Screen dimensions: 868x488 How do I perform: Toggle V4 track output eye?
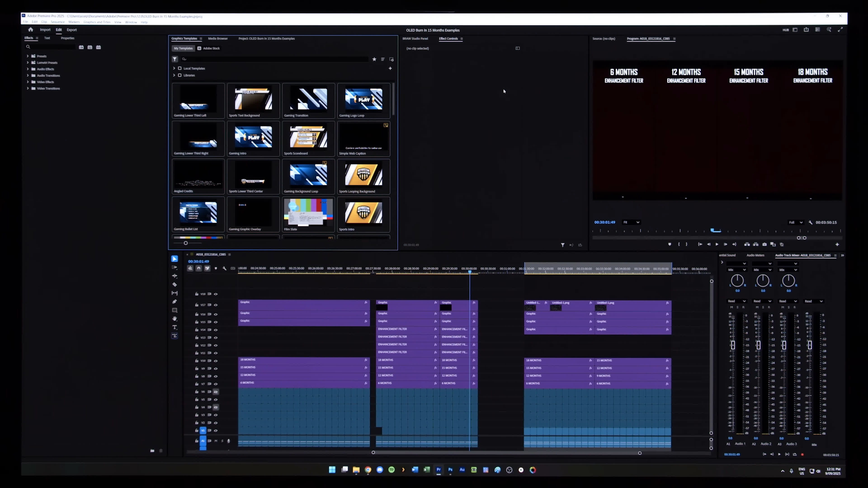216,407
